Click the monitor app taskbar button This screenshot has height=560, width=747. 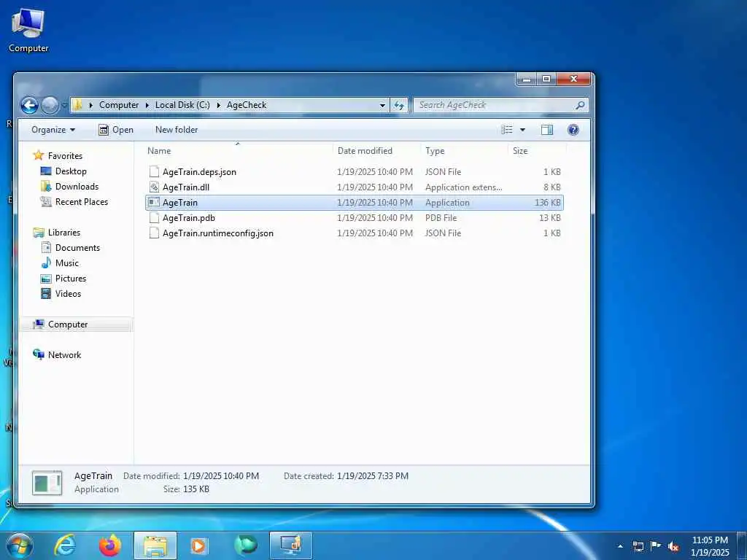click(x=290, y=545)
